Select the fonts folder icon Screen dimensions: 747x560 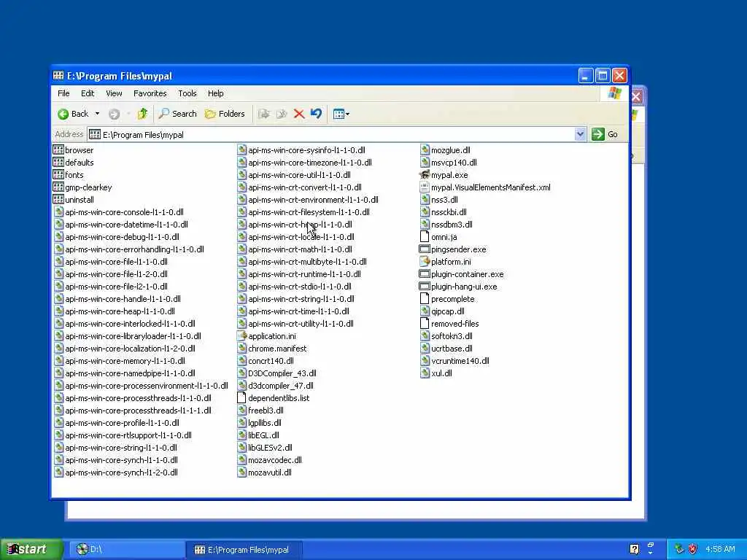point(58,175)
